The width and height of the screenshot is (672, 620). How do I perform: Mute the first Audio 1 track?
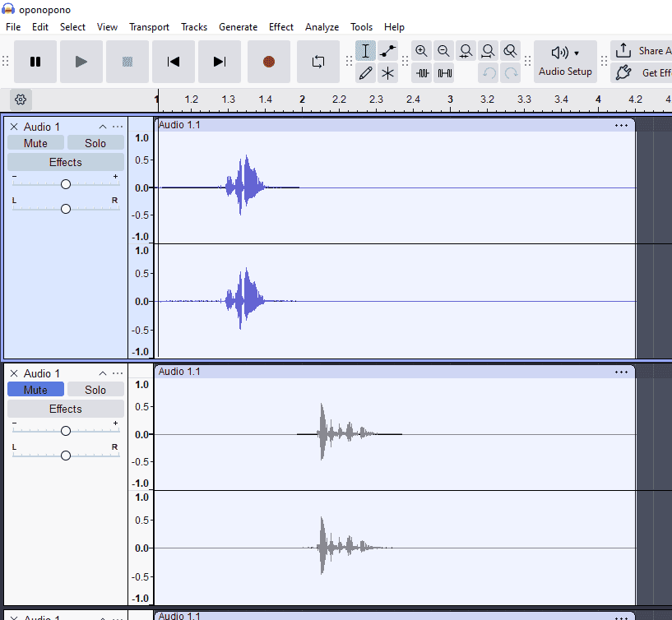35,143
